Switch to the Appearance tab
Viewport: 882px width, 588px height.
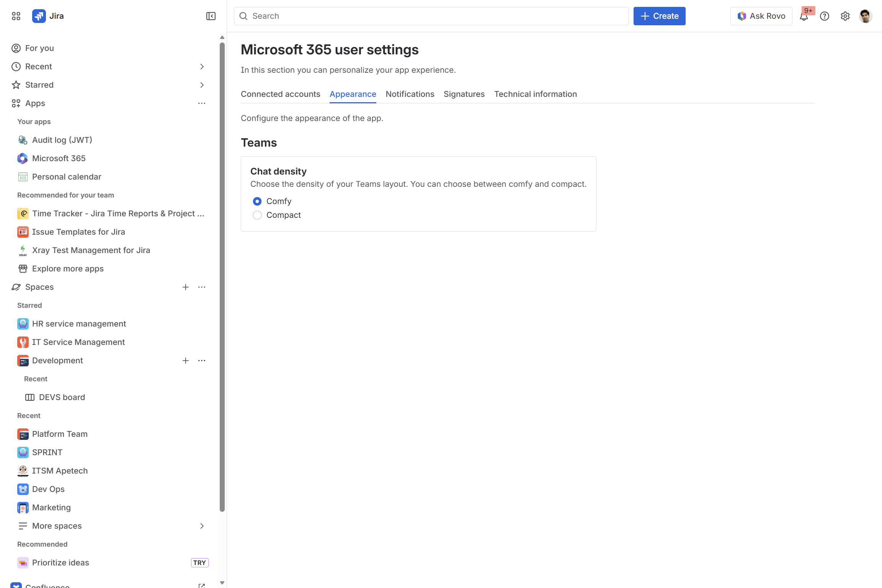click(x=353, y=94)
